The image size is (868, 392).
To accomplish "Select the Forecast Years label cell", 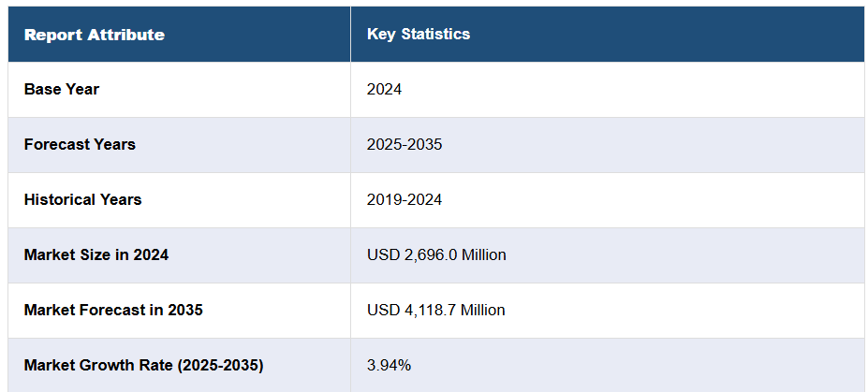I will click(80, 145).
